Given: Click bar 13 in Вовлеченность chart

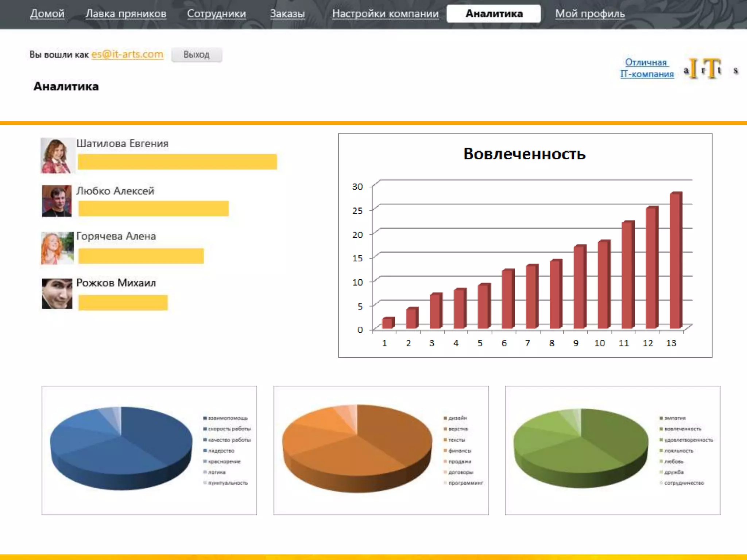Looking at the screenshot, I should (x=676, y=260).
